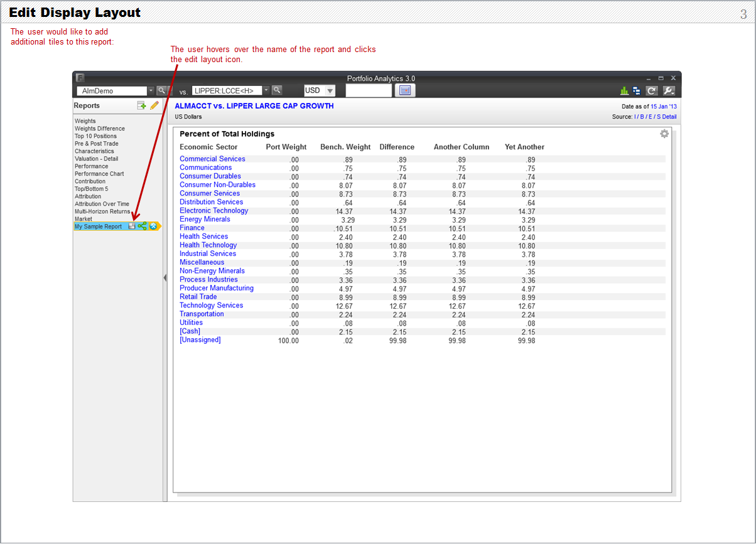756x544 pixels.
Task: Select the Contribution report
Action: point(90,181)
